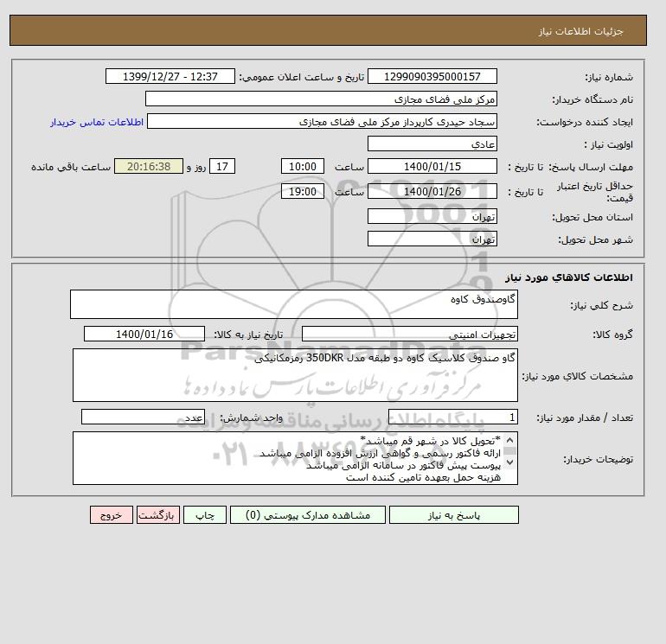Click the quantity field showing 1

pyautogui.click(x=452, y=418)
